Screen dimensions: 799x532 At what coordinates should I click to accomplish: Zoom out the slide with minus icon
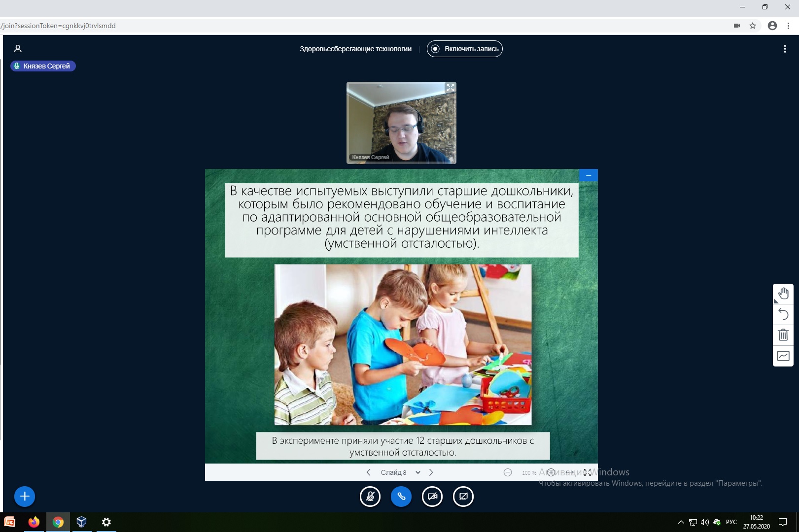[x=507, y=472]
